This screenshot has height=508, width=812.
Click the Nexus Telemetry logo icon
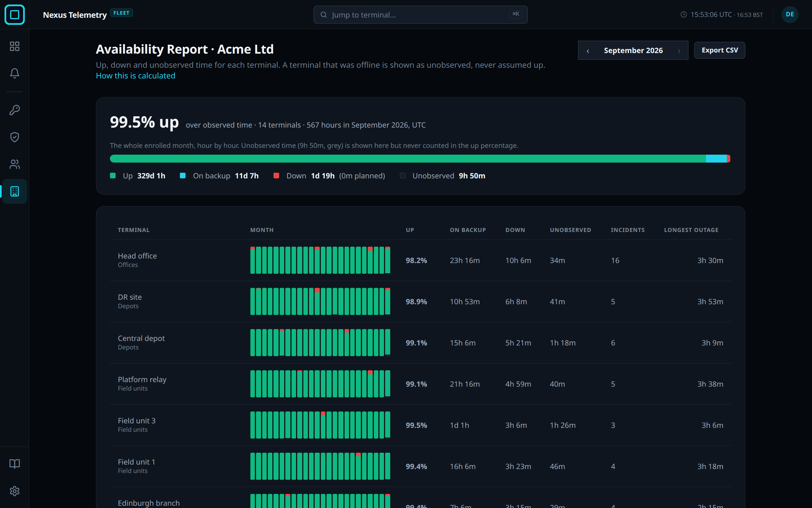14,14
